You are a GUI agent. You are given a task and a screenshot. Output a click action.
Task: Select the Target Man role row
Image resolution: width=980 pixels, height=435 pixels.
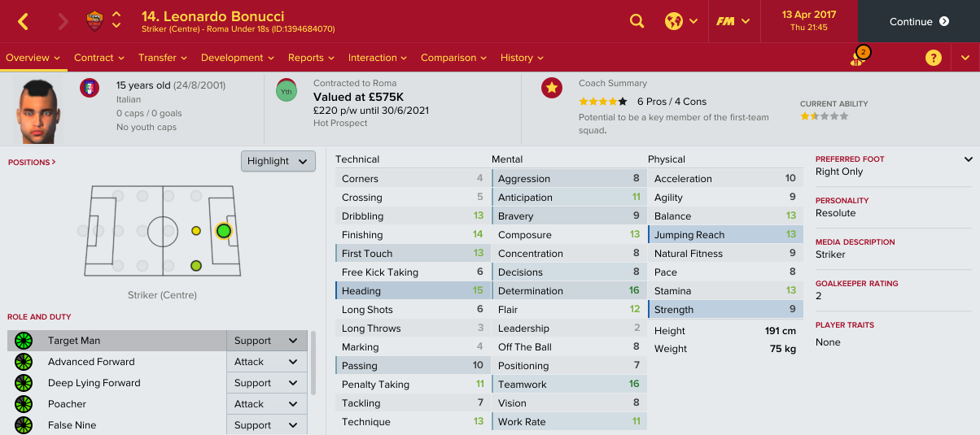pos(117,341)
